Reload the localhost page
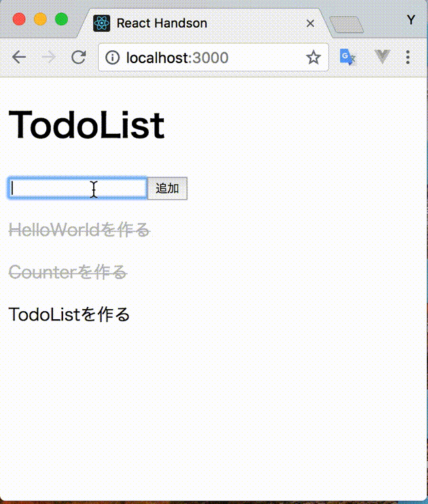This screenshot has height=504, width=428. click(78, 57)
